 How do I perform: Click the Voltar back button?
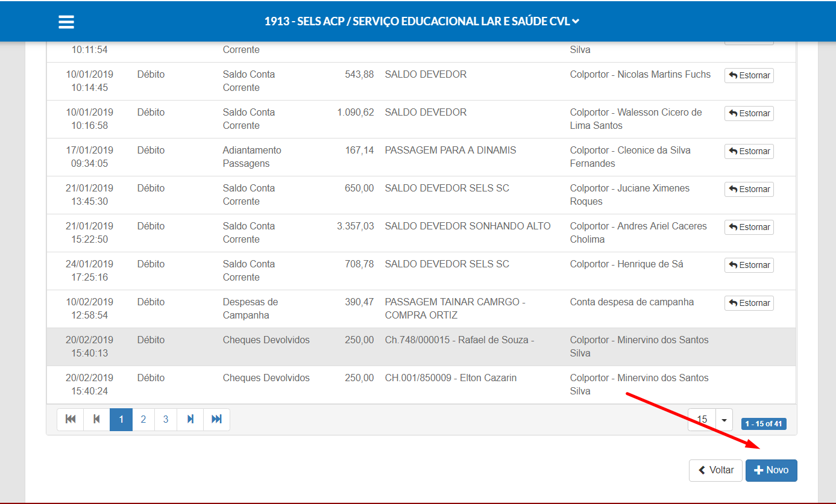[715, 470]
